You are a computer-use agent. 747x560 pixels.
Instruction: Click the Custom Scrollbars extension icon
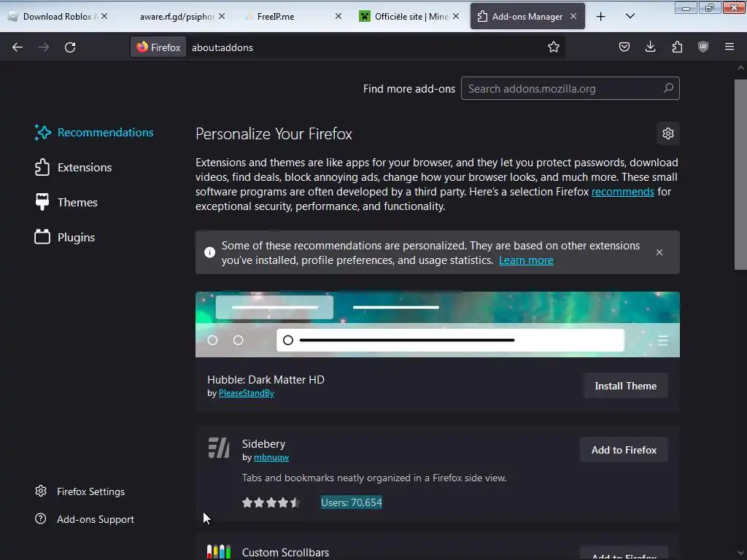[x=219, y=552]
